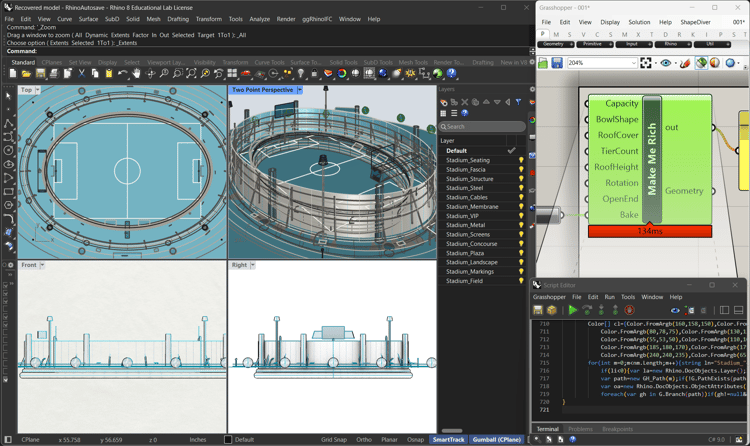750x446 pixels.
Task: Run the script with the green play button
Action: pyautogui.click(x=573, y=310)
